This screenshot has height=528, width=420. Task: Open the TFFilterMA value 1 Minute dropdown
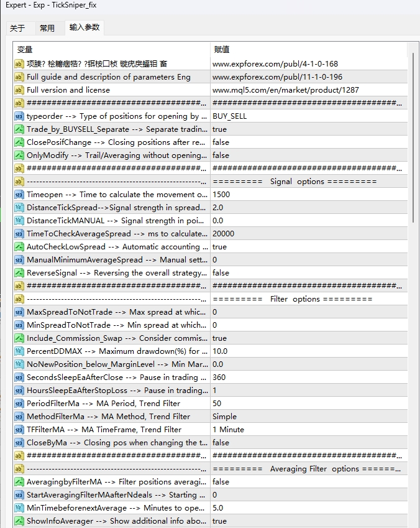(x=309, y=430)
